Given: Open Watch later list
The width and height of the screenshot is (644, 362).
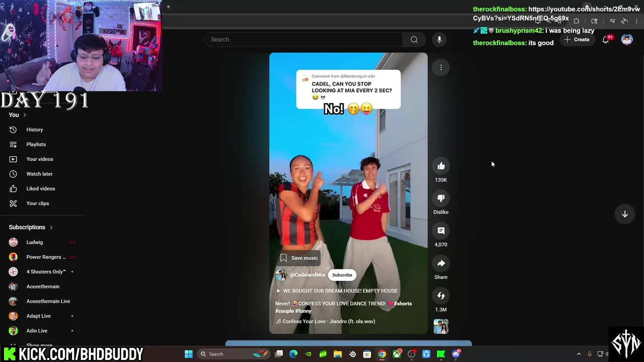Looking at the screenshot, I should (x=39, y=174).
